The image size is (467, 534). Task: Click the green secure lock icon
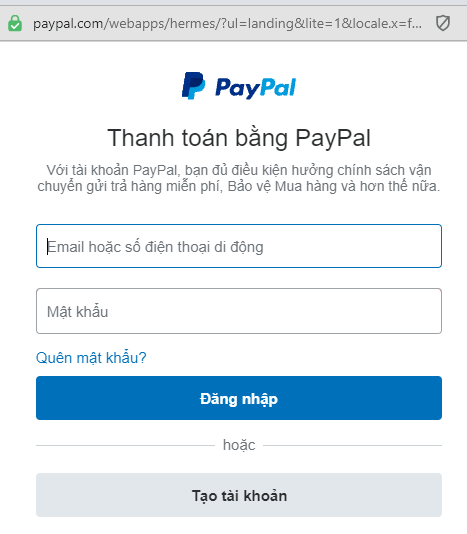(x=15, y=23)
